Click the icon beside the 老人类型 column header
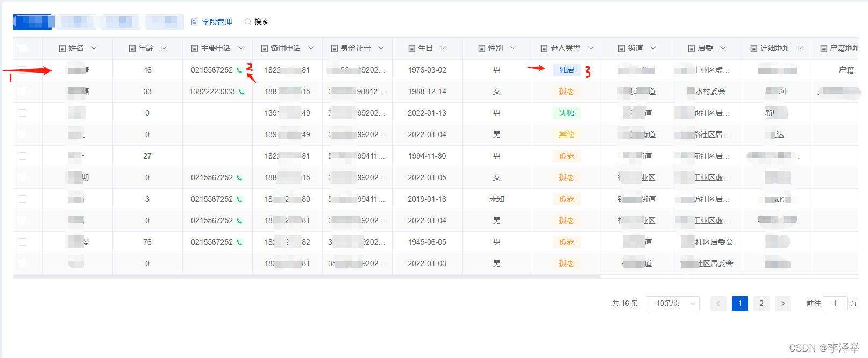868x358 pixels. (544, 48)
